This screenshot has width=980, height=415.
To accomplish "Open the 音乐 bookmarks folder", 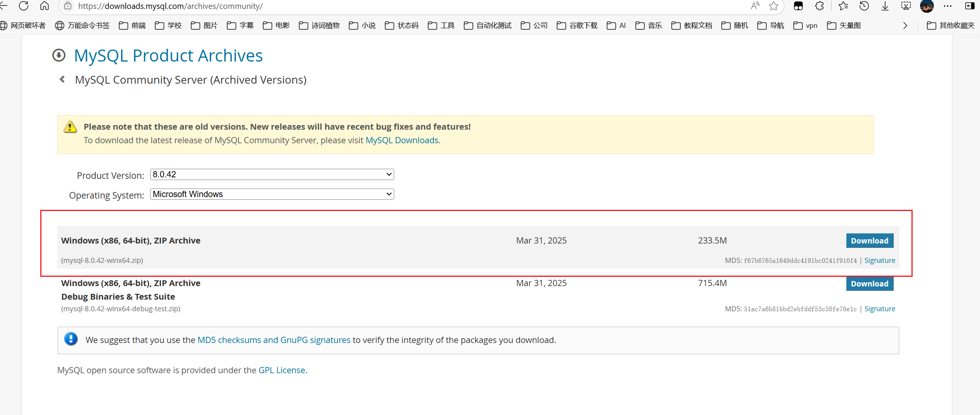I will (x=649, y=26).
